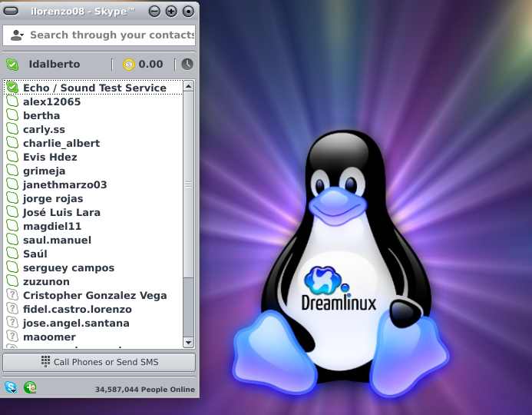
Task: Select contact janethmarzo03
Action: click(94, 184)
